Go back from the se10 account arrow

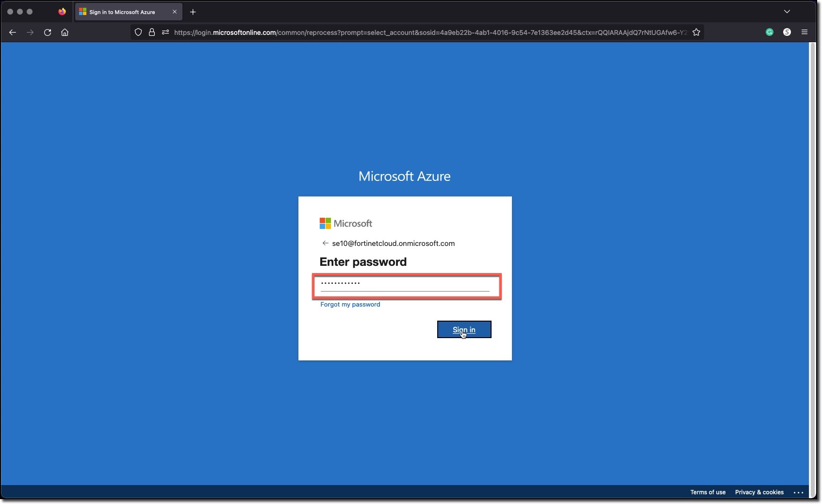coord(325,244)
